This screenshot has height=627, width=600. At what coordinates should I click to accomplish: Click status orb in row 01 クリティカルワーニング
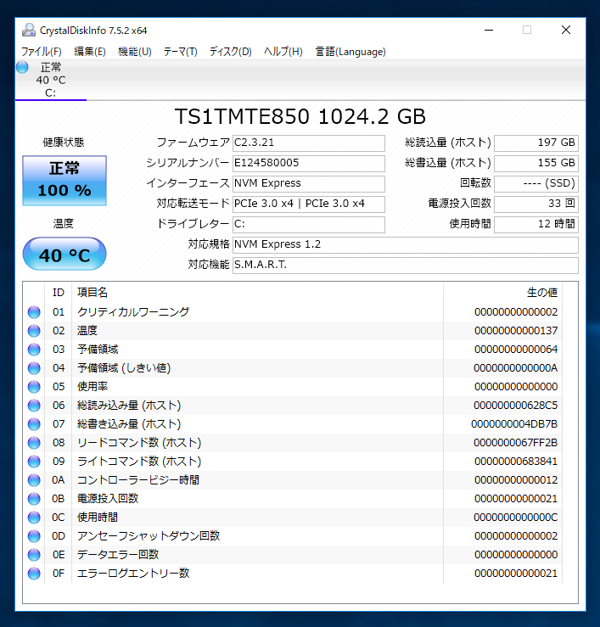(34, 312)
